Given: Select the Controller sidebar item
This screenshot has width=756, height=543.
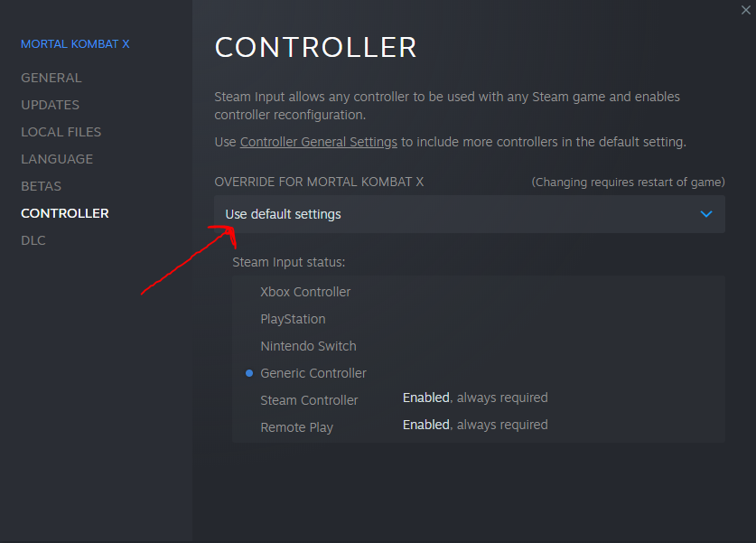Looking at the screenshot, I should 65,213.
